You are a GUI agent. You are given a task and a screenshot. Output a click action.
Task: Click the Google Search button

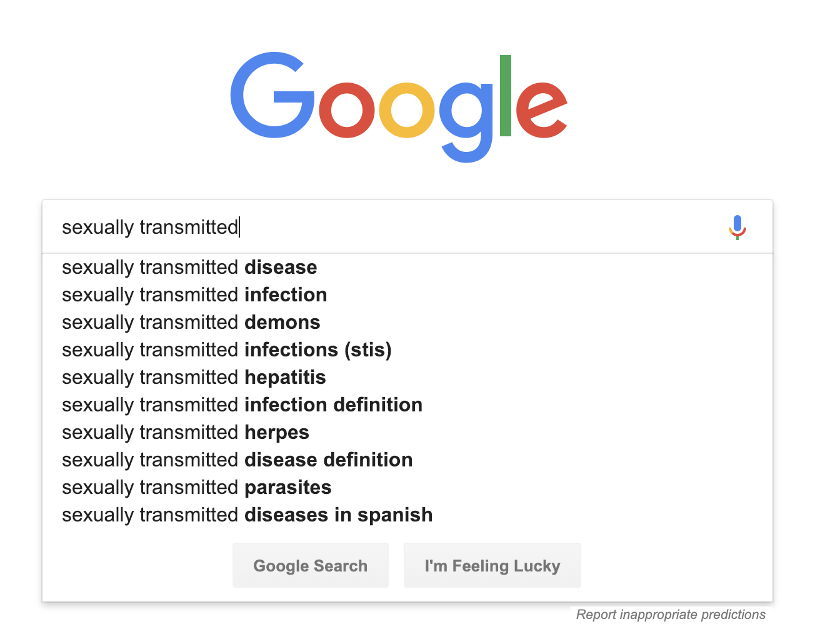click(x=311, y=565)
